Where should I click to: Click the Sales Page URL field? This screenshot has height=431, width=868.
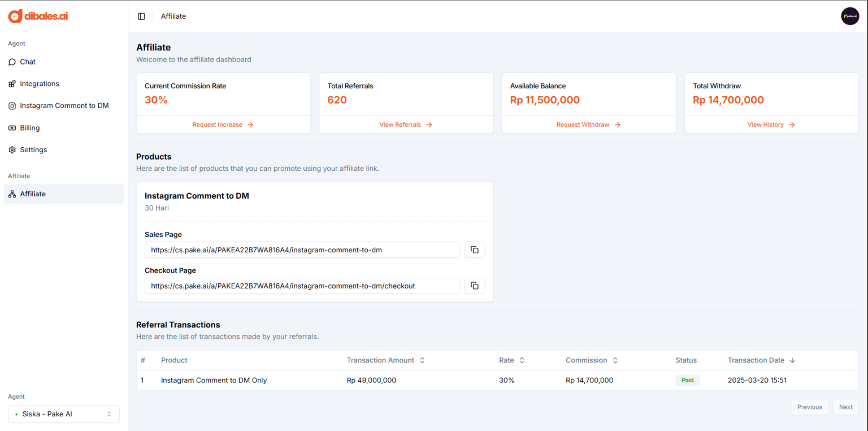302,250
